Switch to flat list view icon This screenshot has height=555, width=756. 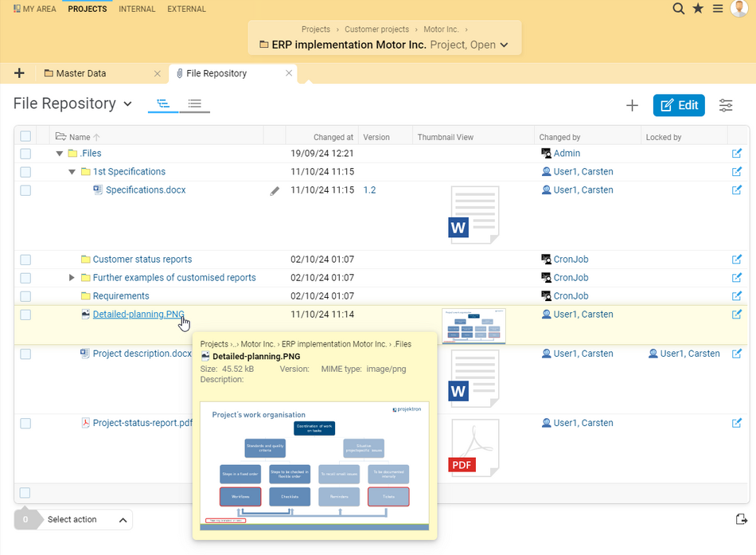pyautogui.click(x=195, y=104)
